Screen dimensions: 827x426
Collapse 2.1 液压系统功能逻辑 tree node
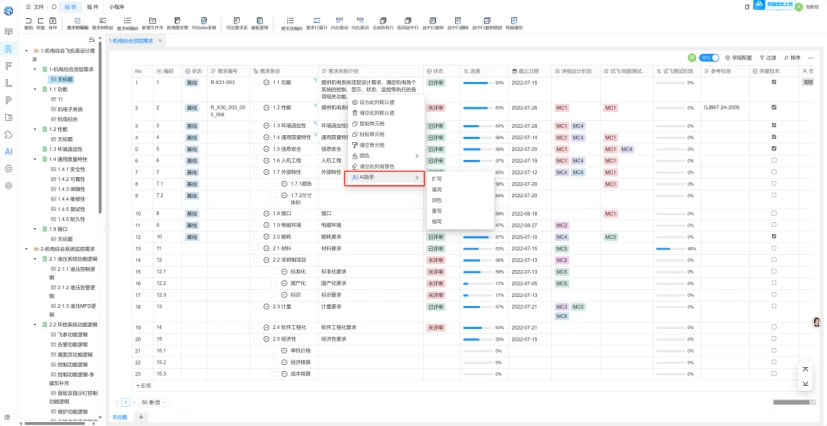35,259
